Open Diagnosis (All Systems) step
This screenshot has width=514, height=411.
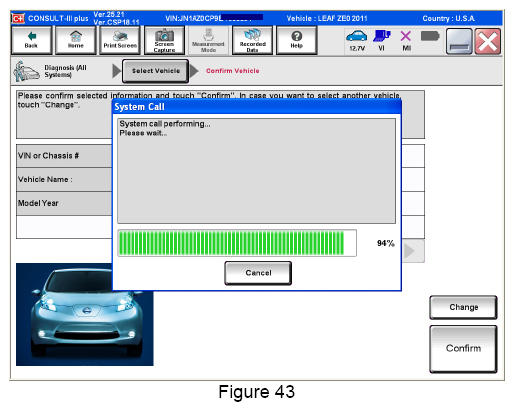[x=52, y=71]
